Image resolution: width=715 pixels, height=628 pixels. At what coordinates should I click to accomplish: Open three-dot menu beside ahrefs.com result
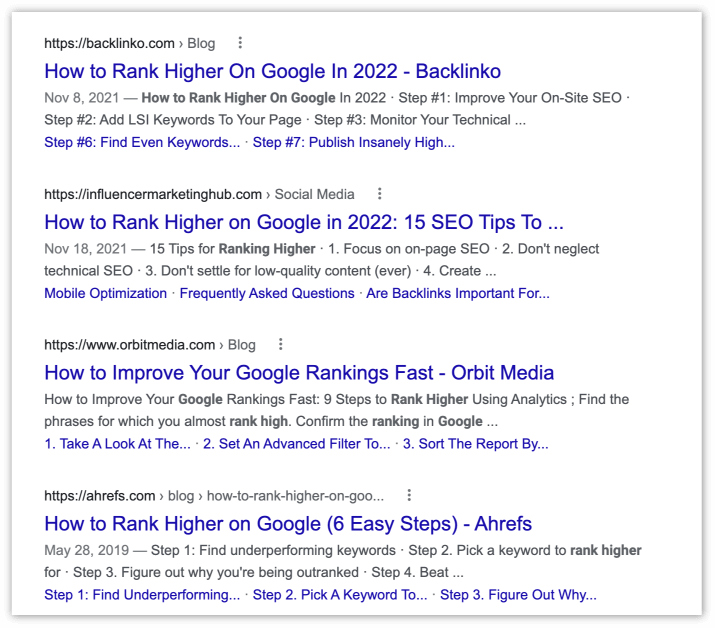pyautogui.click(x=409, y=496)
